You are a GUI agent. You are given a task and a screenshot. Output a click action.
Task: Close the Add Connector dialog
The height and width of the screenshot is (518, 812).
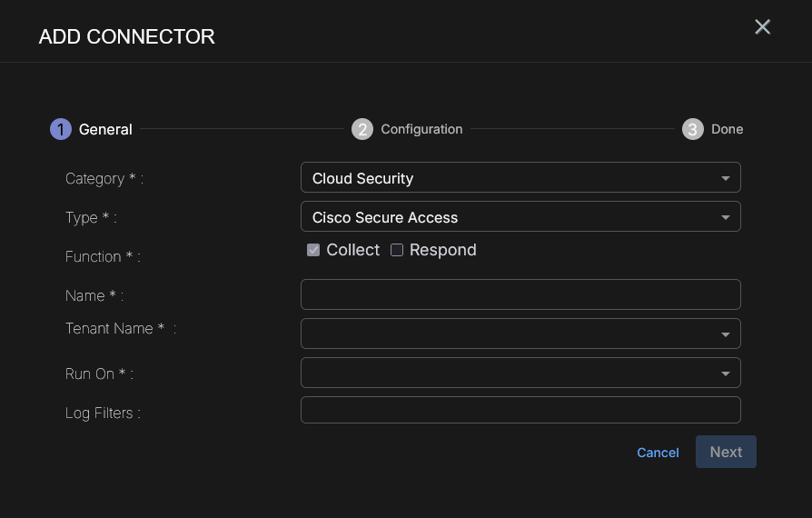[762, 27]
